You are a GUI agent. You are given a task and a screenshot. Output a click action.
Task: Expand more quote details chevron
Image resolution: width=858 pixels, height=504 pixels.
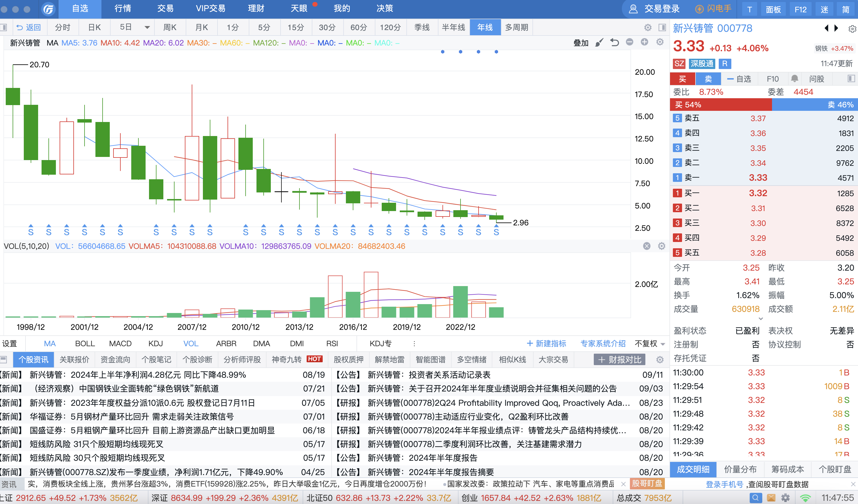(761, 319)
